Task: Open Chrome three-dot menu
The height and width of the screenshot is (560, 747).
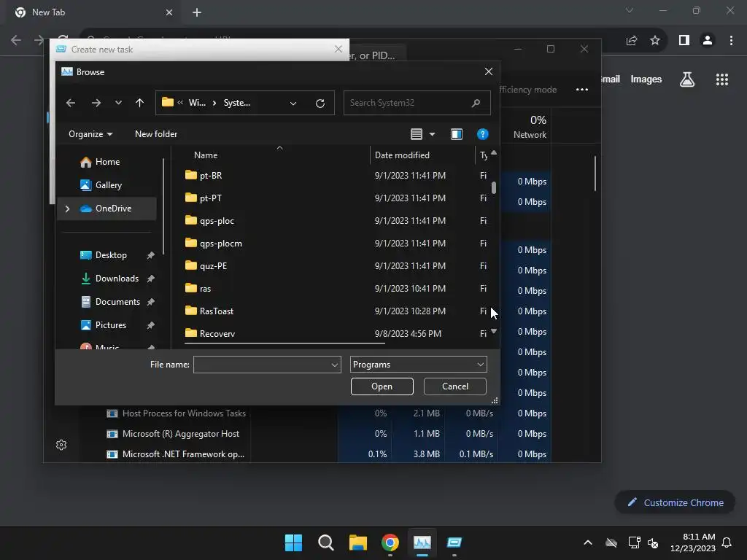Action: click(731, 41)
